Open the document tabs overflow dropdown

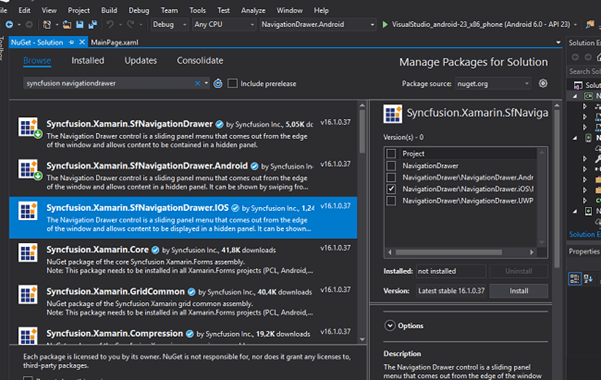coord(558,43)
